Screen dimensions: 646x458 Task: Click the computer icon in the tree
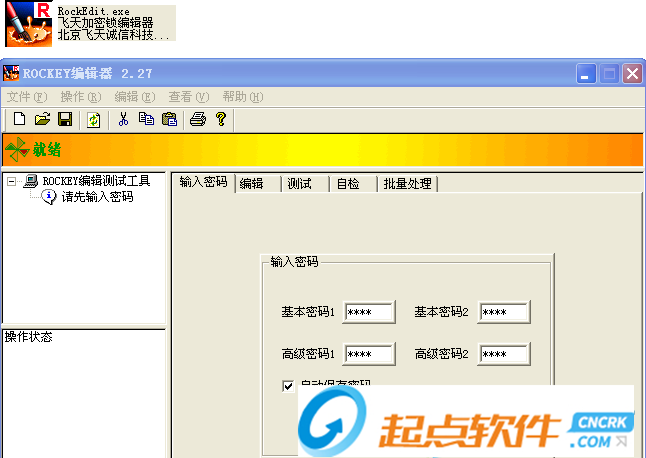pyautogui.click(x=31, y=181)
